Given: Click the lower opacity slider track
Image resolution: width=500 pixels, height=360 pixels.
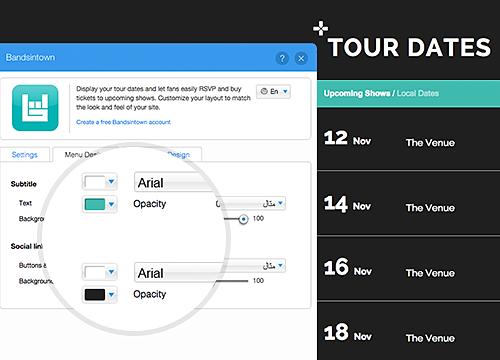Looking at the screenshot, I should 232,281.
